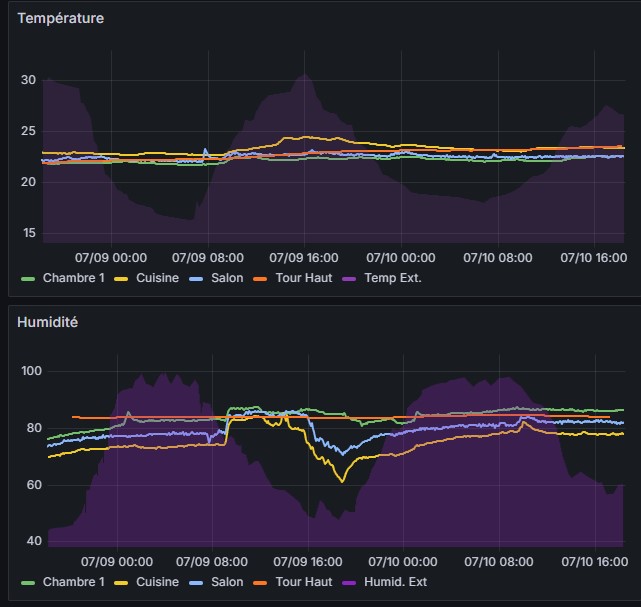
Task: Click 07/10 16:00 tick on Humidité axis
Action: tap(595, 562)
